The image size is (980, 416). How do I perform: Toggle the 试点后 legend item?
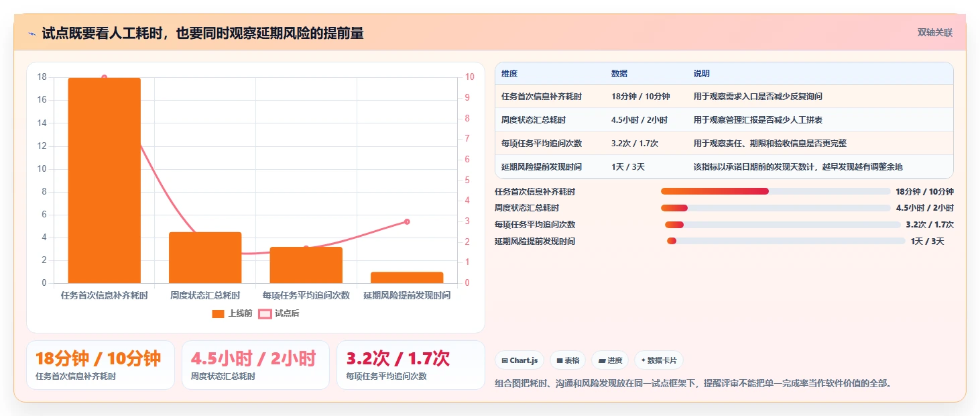coord(279,313)
